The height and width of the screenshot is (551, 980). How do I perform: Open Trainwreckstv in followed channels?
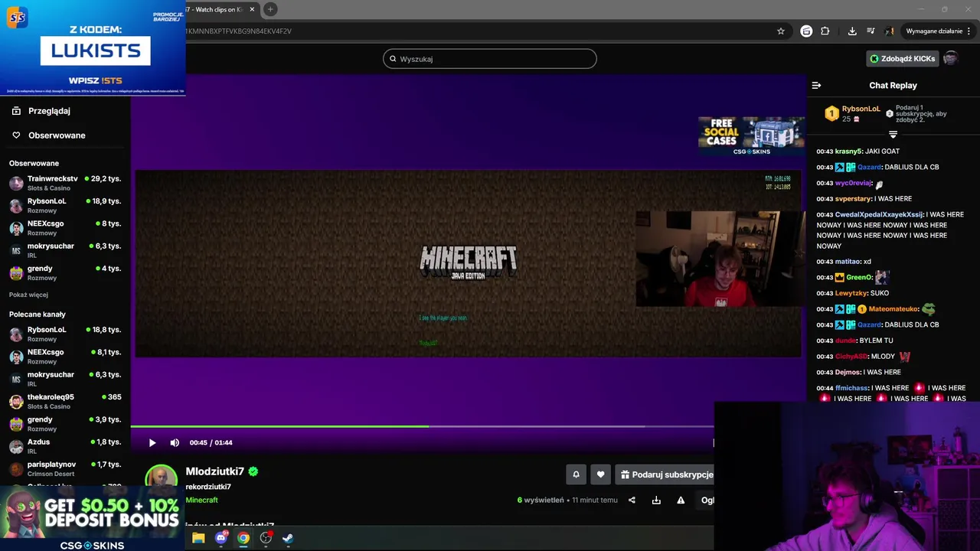(65, 183)
